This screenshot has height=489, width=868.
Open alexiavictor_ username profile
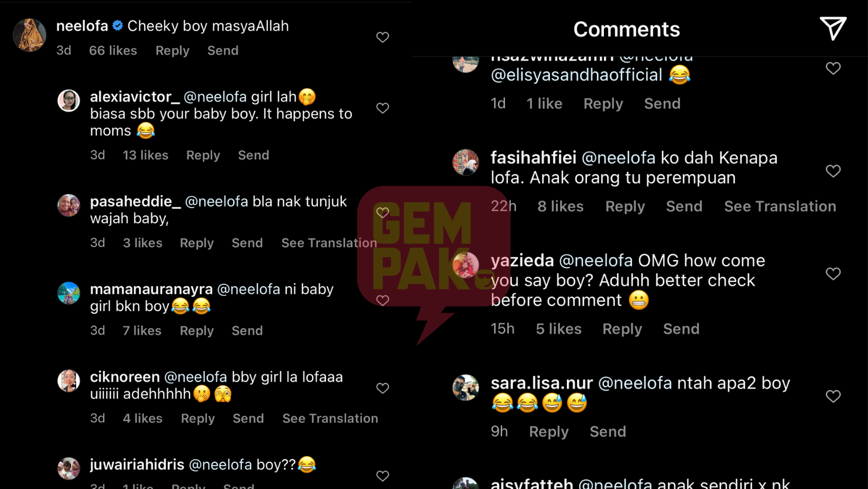click(x=135, y=96)
